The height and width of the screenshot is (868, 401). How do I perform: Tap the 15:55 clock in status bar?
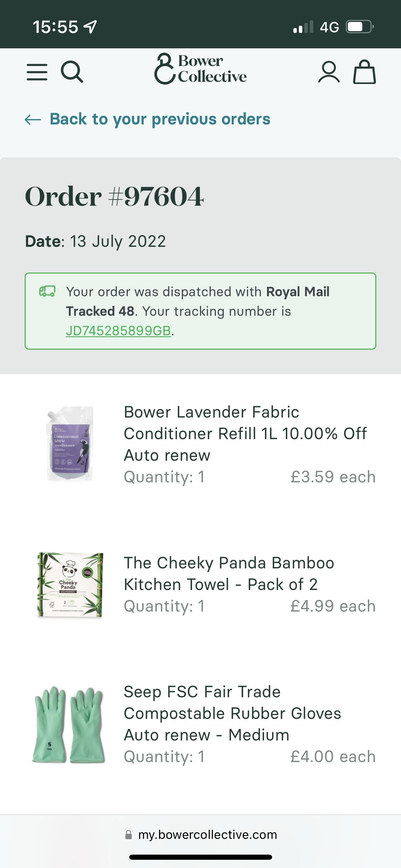point(56,27)
